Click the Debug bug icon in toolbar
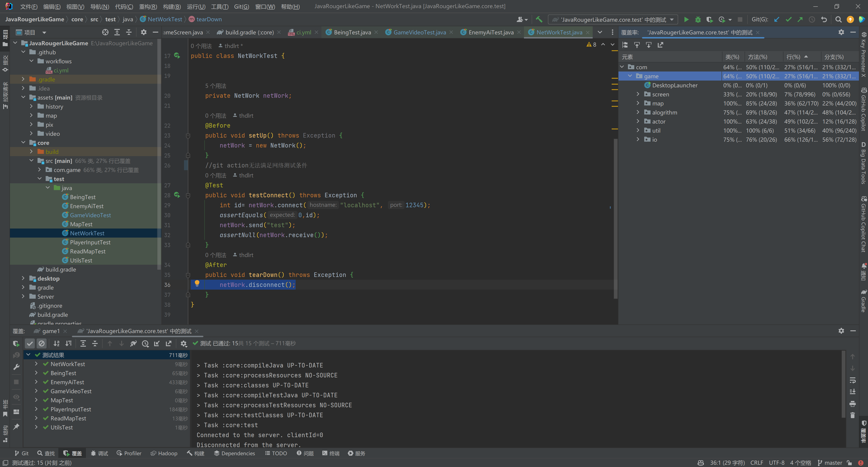This screenshot has height=467, width=868. point(698,19)
